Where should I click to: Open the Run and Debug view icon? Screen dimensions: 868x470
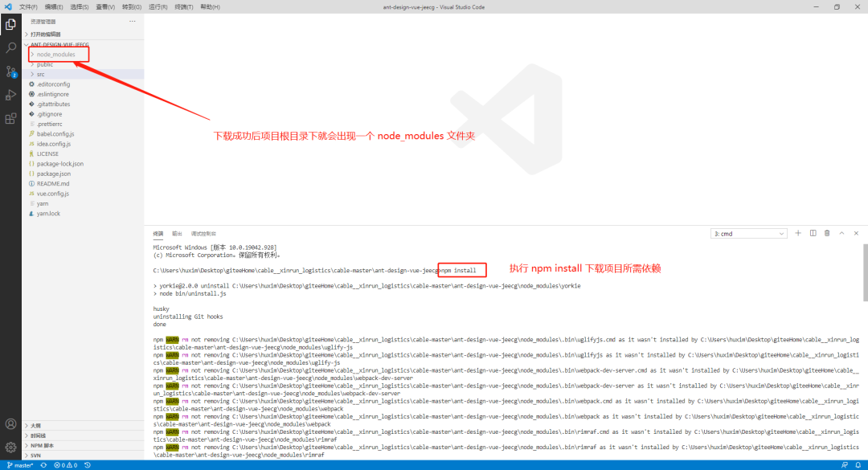[x=10, y=96]
